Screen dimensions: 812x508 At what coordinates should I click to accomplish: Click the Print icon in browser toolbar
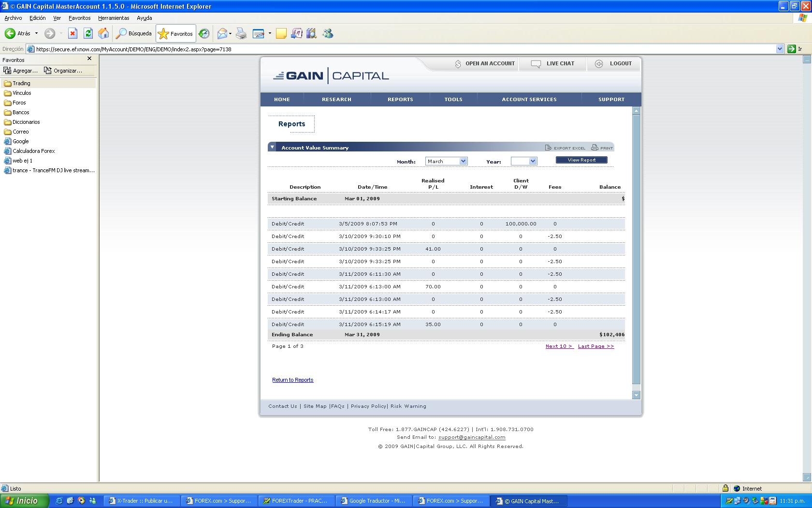click(241, 33)
